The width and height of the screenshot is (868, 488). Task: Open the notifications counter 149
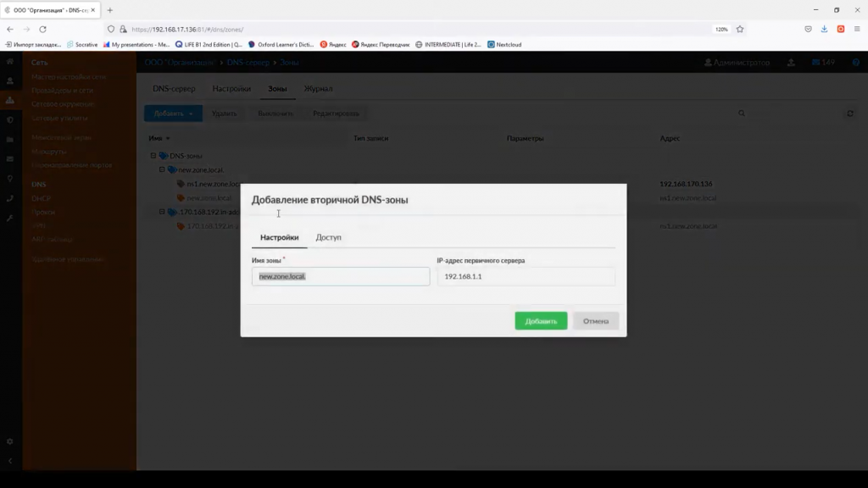824,63
